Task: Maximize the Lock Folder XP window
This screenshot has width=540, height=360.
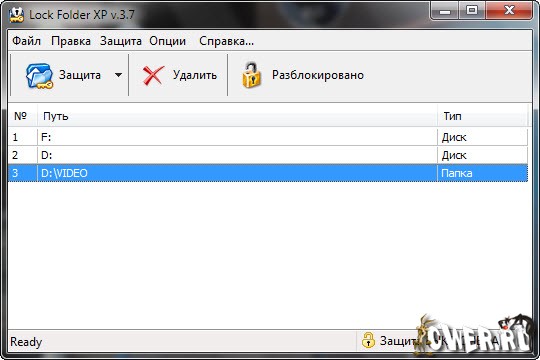Action: tap(471, 10)
